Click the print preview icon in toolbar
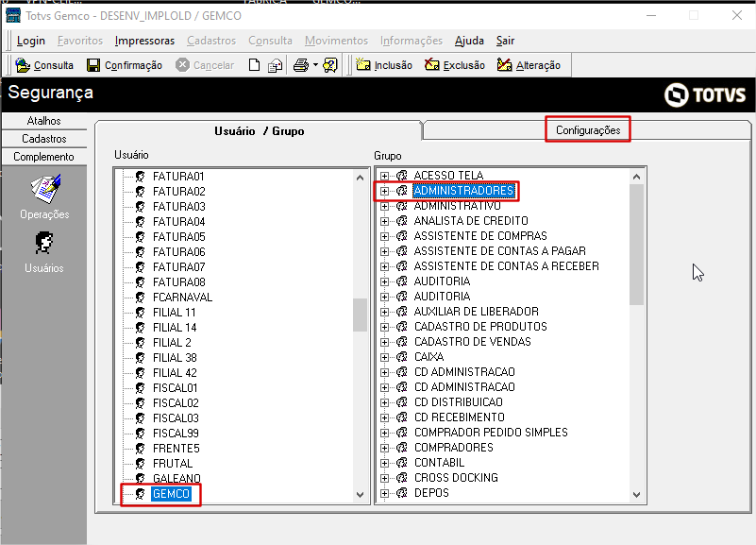Screen dimensions: 756x545 276,65
